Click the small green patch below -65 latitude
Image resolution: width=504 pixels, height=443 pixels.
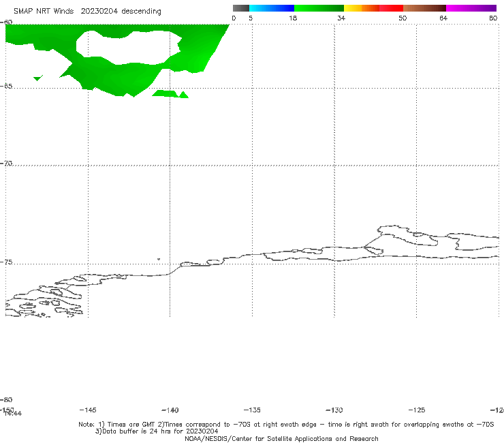[170, 94]
